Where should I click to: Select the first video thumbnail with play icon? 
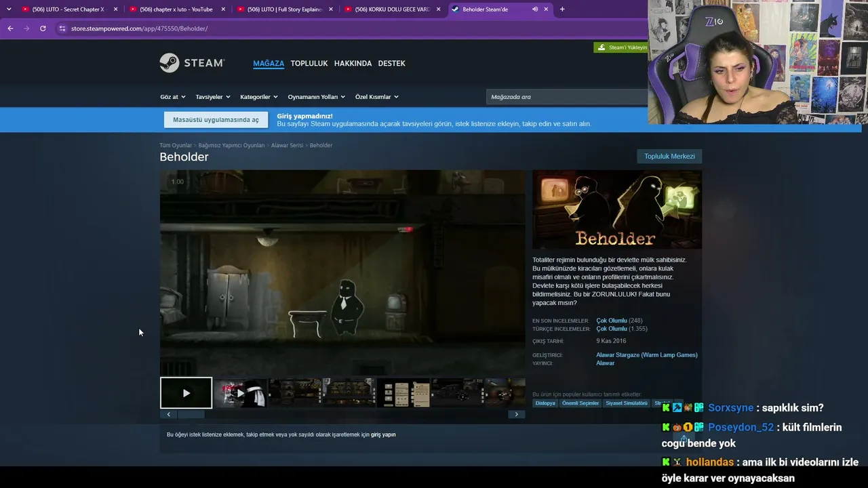[186, 393]
